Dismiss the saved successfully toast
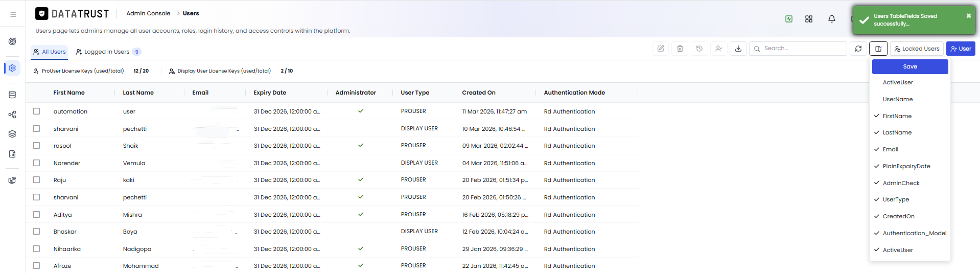Screen dimensions: 980x273 click(x=969, y=16)
